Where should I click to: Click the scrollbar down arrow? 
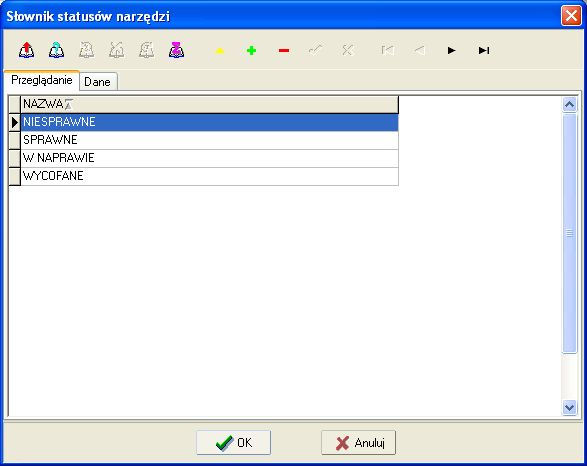coord(569,407)
